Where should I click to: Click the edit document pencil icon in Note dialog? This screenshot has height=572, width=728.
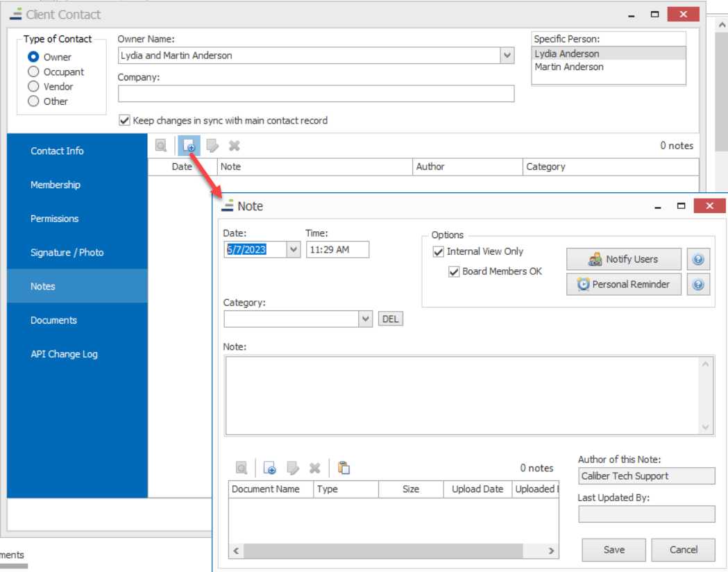pyautogui.click(x=292, y=467)
